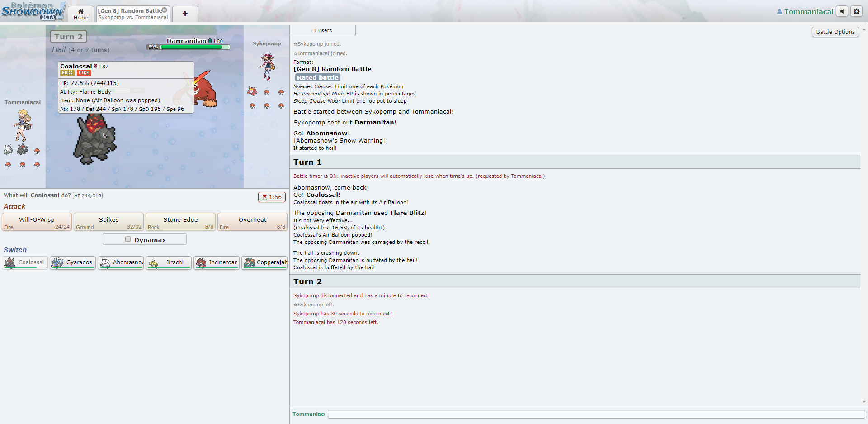Click the Rated battle badge
The width and height of the screenshot is (868, 424).
317,77
